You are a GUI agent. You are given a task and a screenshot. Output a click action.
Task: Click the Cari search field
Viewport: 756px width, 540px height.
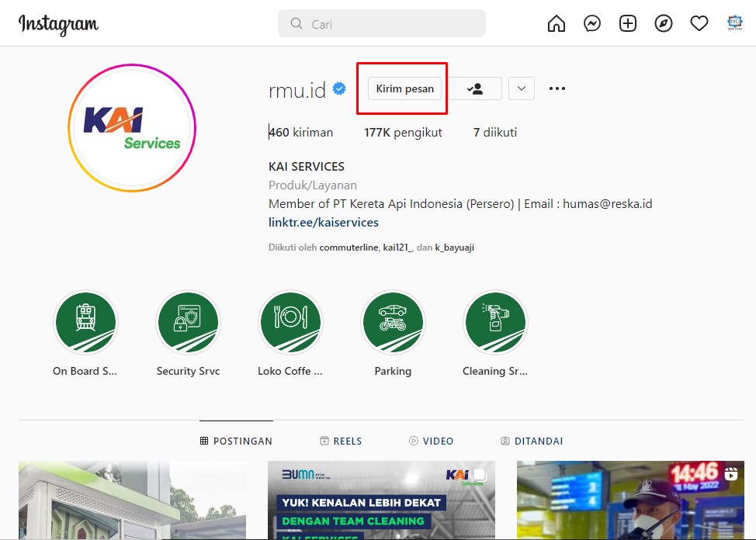[x=382, y=23]
